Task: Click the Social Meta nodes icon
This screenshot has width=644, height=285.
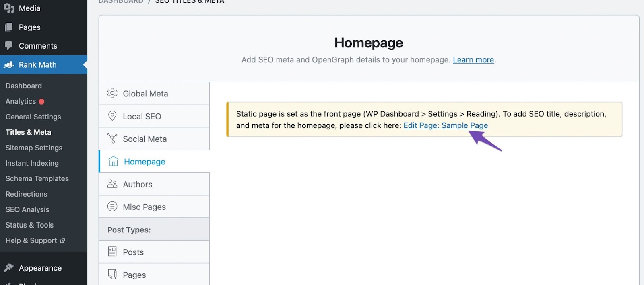Action: [x=112, y=139]
